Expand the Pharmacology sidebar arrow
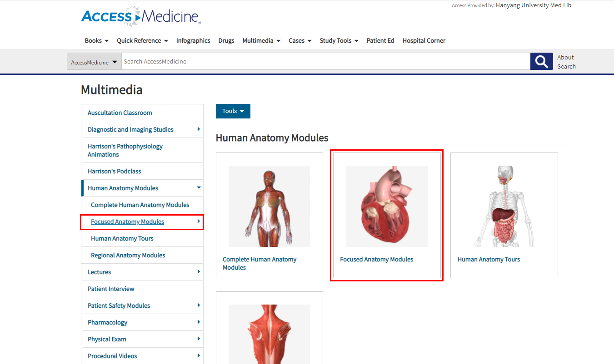614x364 pixels. click(x=199, y=322)
